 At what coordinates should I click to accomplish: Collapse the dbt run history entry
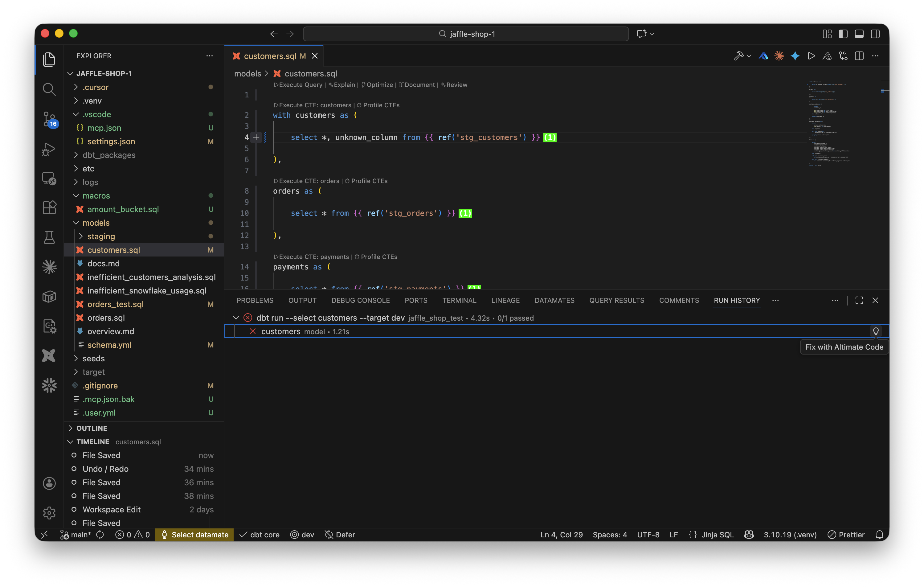click(x=236, y=318)
